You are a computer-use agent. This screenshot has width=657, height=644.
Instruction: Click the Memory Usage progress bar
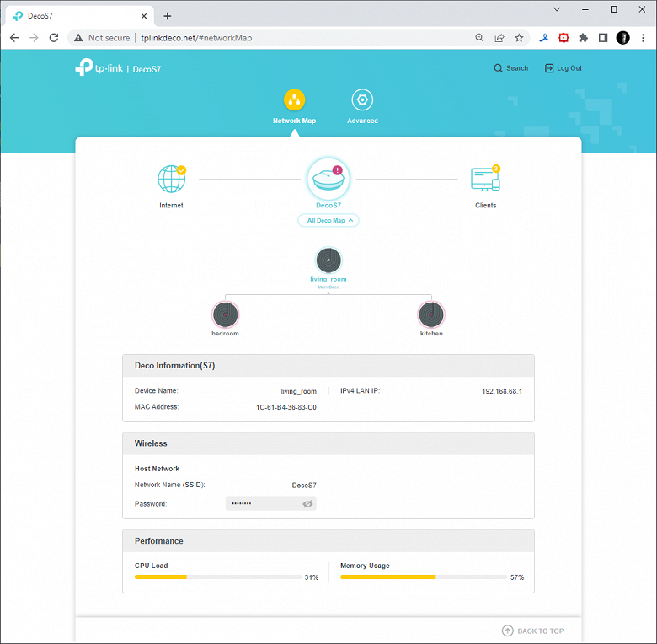pos(424,577)
